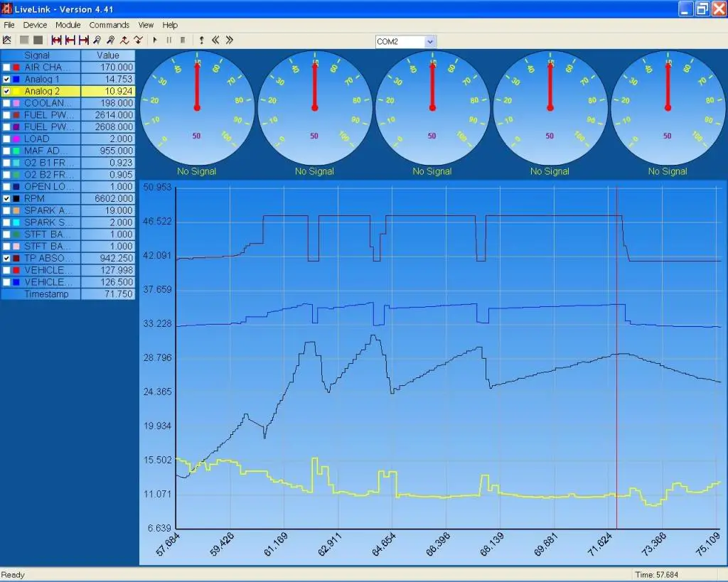Viewport: 728px width, 582px height.
Task: Open the Help menu
Action: 170,25
